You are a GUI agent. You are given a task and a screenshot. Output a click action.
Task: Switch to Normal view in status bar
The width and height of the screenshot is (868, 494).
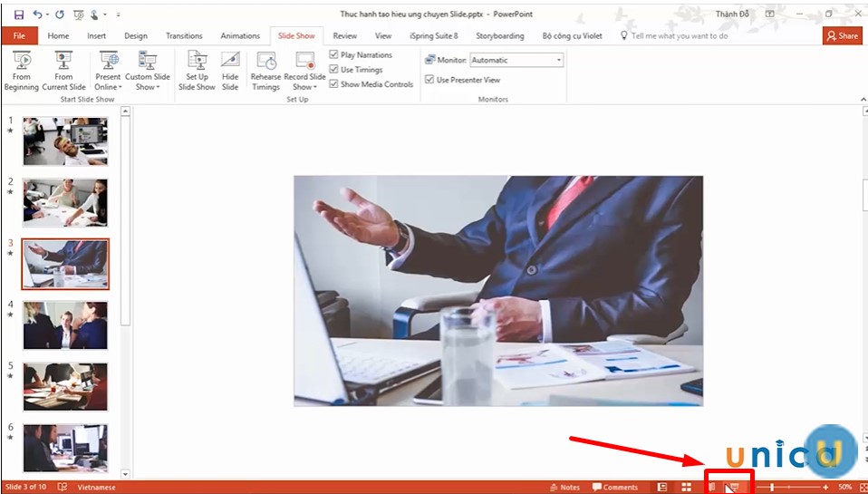pos(662,487)
